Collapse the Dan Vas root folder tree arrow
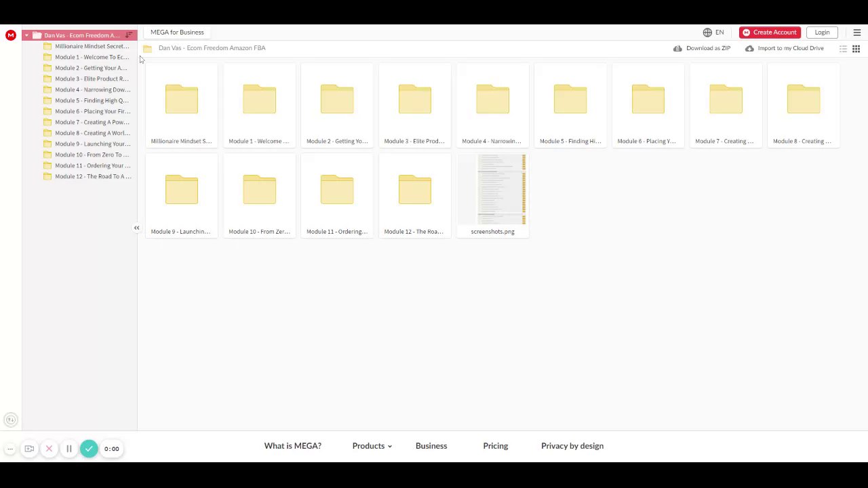Screen dimensions: 868x488 tap(26, 35)
